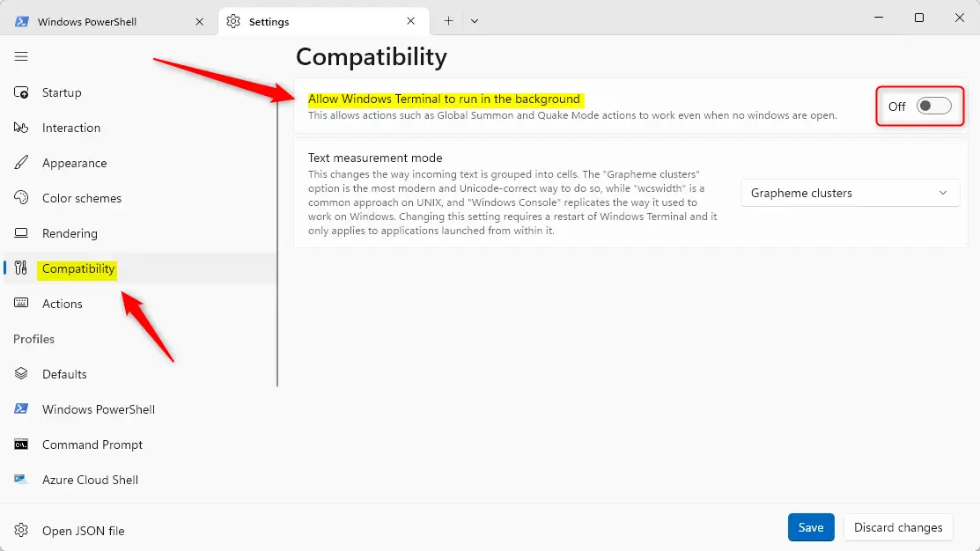980x551 pixels.
Task: Select the Color schemes palette icon
Action: (22, 198)
